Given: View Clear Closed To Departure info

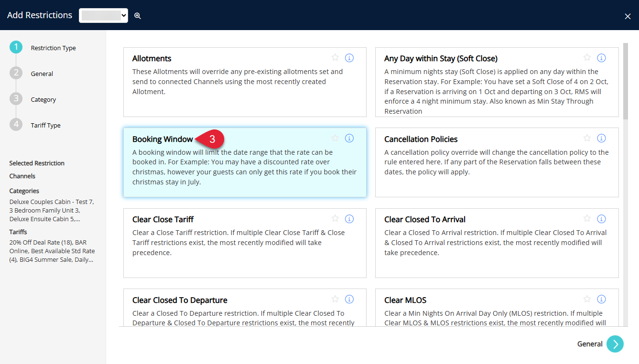Looking at the screenshot, I should pyautogui.click(x=349, y=300).
